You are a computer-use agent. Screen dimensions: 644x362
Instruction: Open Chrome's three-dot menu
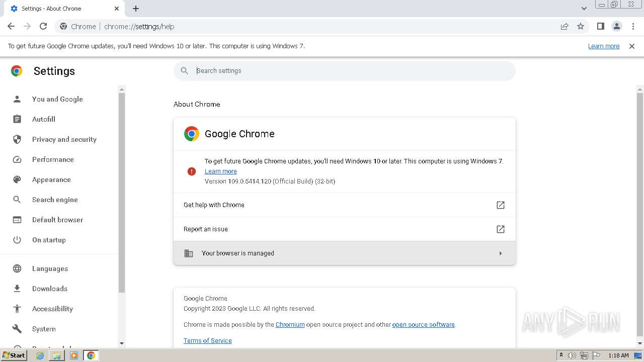tap(633, 26)
